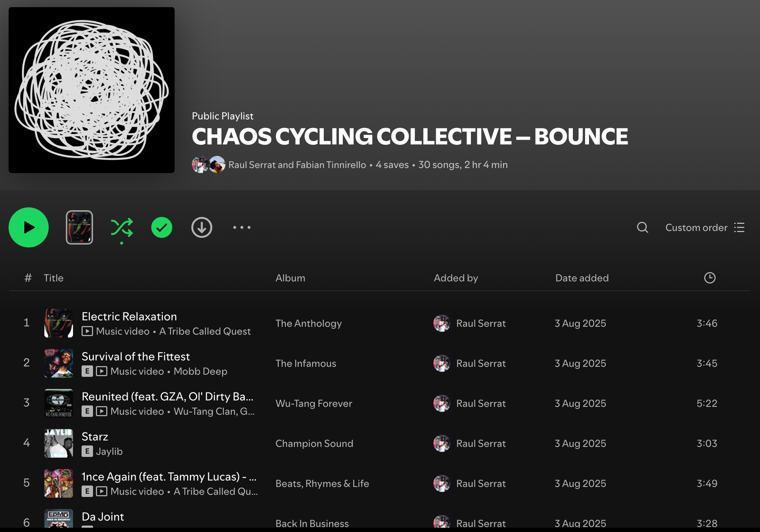Click the Explicit badge on Survival of the Fittest
Image resolution: width=760 pixels, height=532 pixels.
pyautogui.click(x=87, y=371)
